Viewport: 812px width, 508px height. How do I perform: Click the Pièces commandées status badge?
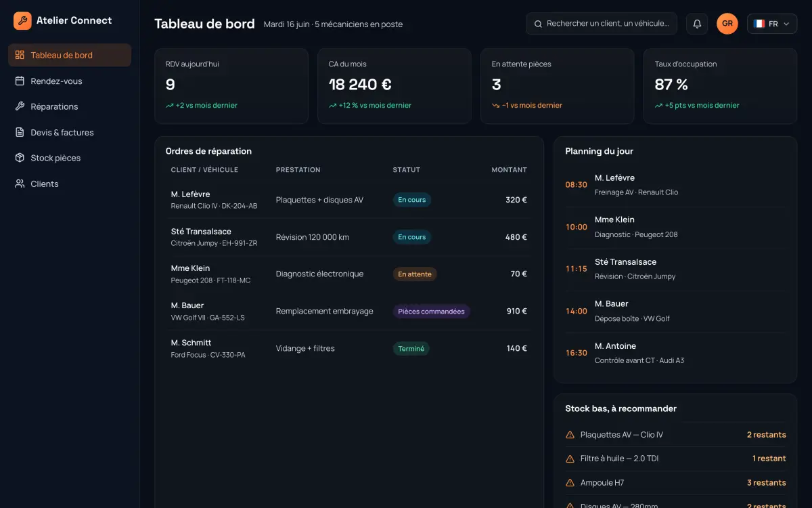pyautogui.click(x=431, y=312)
